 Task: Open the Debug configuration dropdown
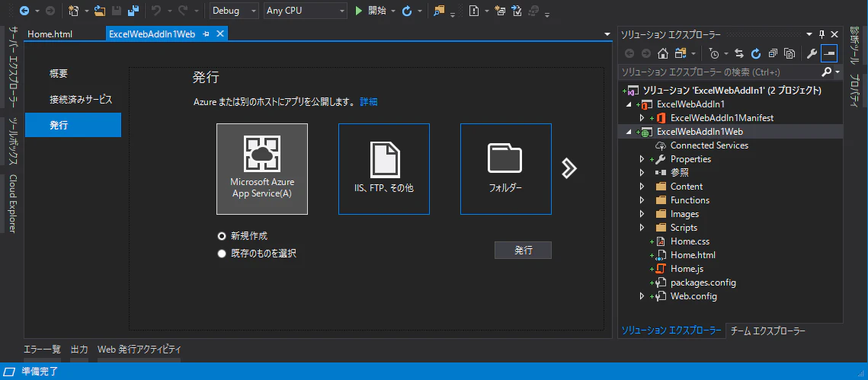point(235,11)
